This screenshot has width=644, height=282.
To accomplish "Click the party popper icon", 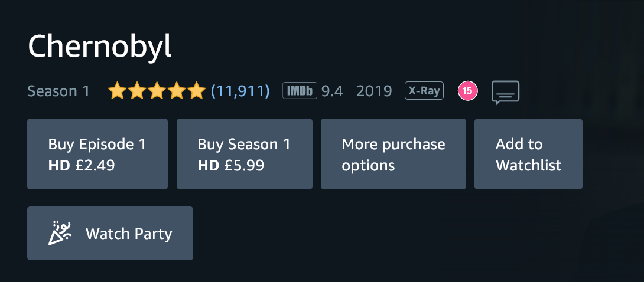I will pos(59,233).
